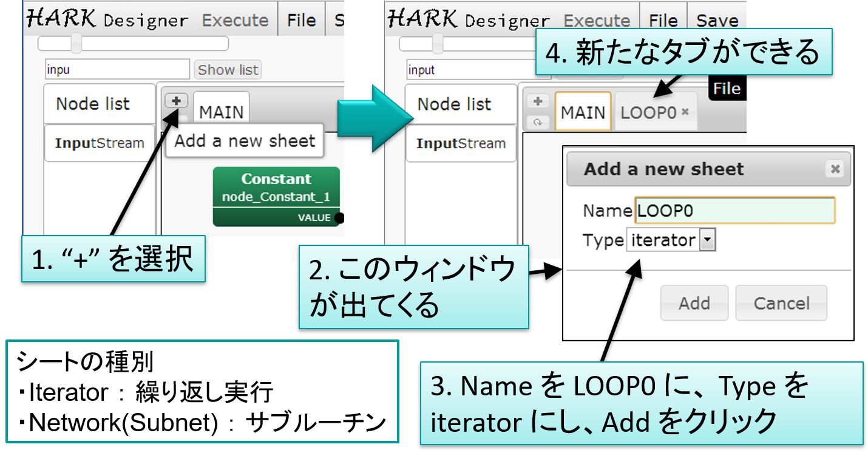Click the Name field containing LOOP0

click(734, 211)
